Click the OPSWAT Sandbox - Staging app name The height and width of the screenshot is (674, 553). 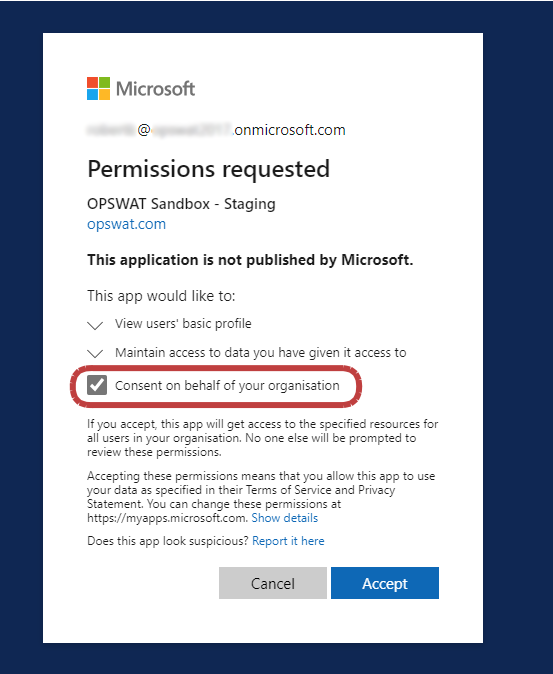[181, 204]
